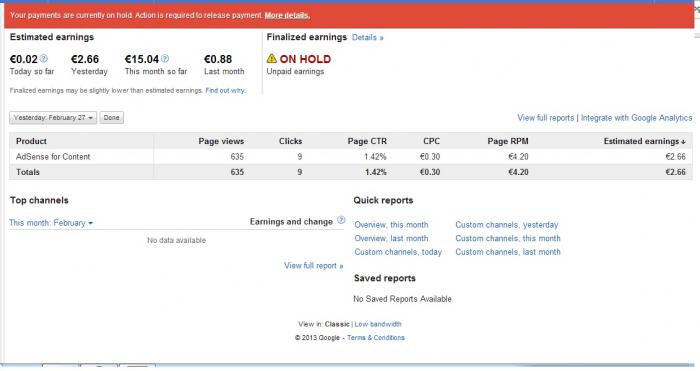Viewport: 700px width, 371px height.
Task: Click the €2.66 Yesterday earnings value
Action: click(x=85, y=59)
